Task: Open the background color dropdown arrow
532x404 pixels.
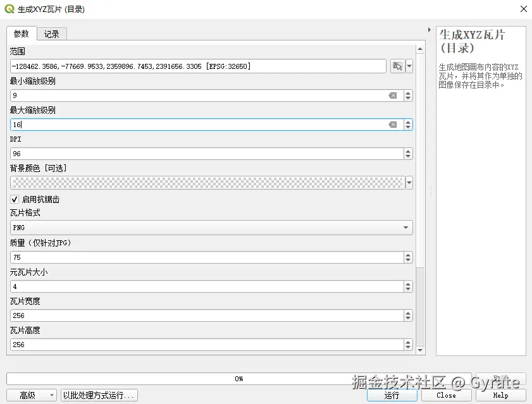Action: click(409, 183)
